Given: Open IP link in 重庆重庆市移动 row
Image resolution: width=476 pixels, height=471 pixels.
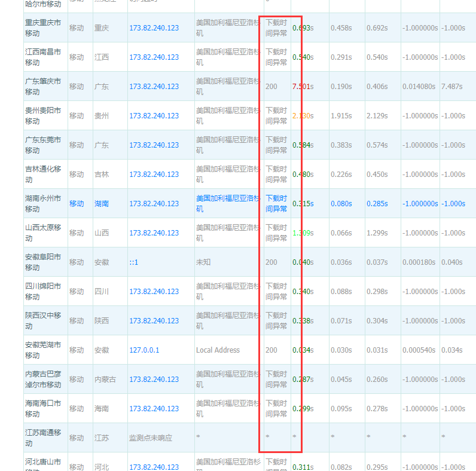Looking at the screenshot, I should pyautogui.click(x=154, y=28).
